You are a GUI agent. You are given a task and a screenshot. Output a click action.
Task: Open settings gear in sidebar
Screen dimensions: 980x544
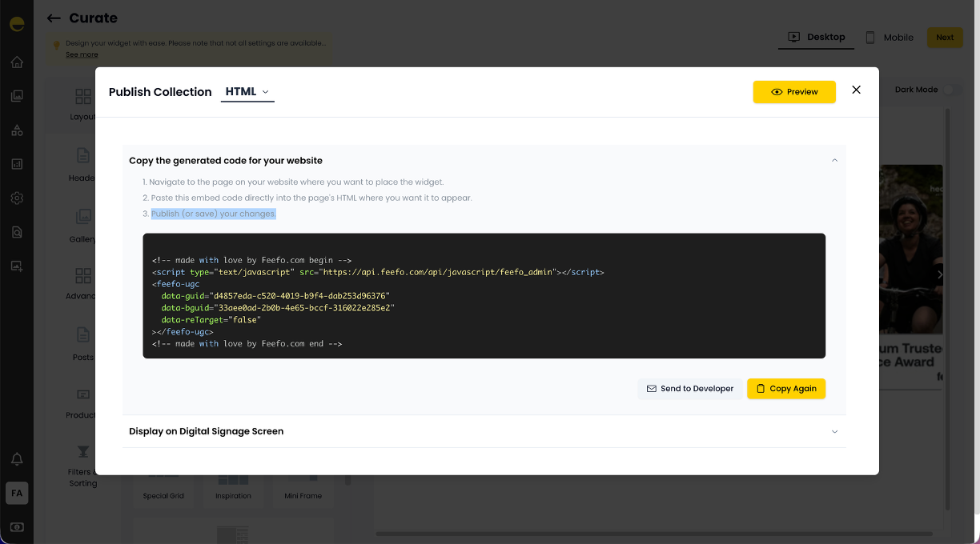[x=17, y=198]
